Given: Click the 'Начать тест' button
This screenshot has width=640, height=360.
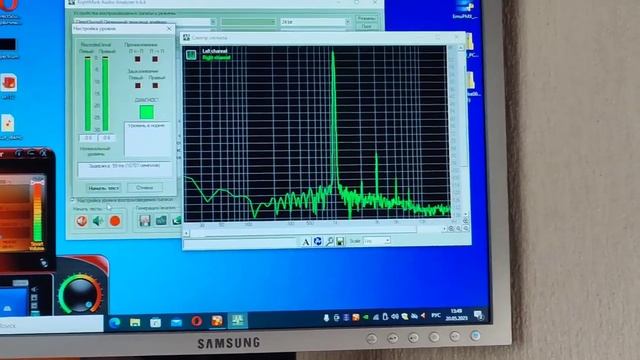Looking at the screenshot, I should tap(104, 188).
